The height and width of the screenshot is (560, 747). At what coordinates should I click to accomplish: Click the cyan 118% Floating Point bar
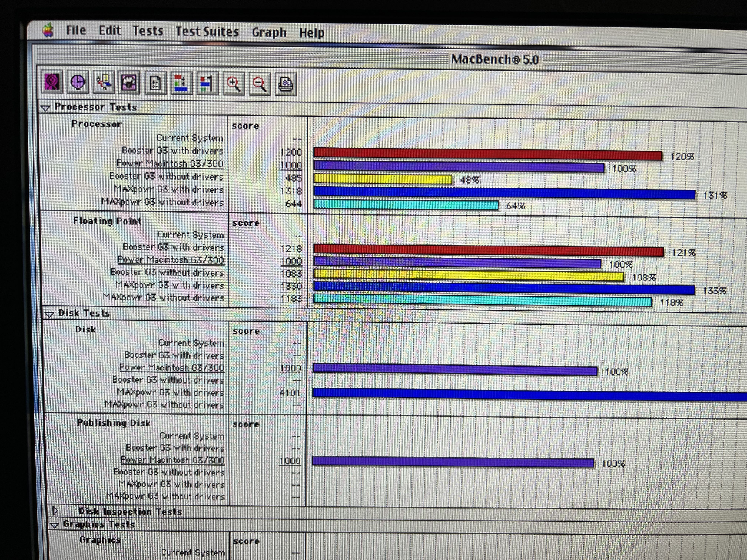(483, 300)
